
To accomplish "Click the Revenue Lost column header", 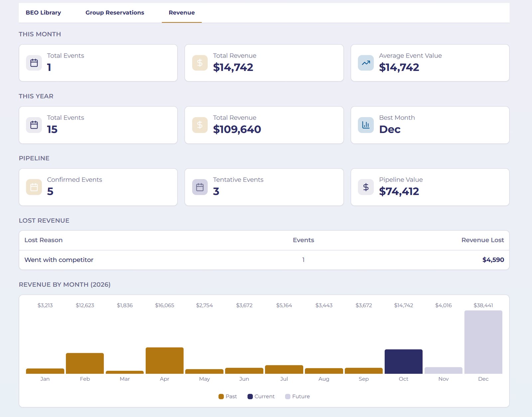I will click(x=482, y=240).
